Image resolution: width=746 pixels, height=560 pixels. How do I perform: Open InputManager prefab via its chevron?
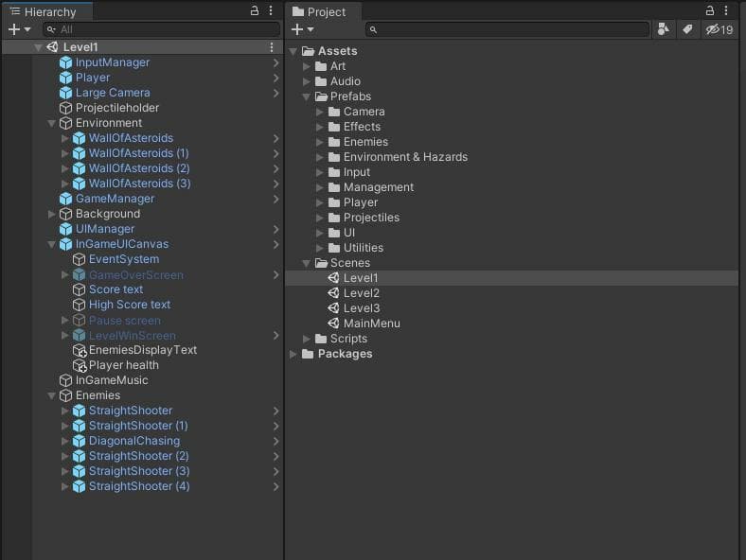tap(276, 62)
